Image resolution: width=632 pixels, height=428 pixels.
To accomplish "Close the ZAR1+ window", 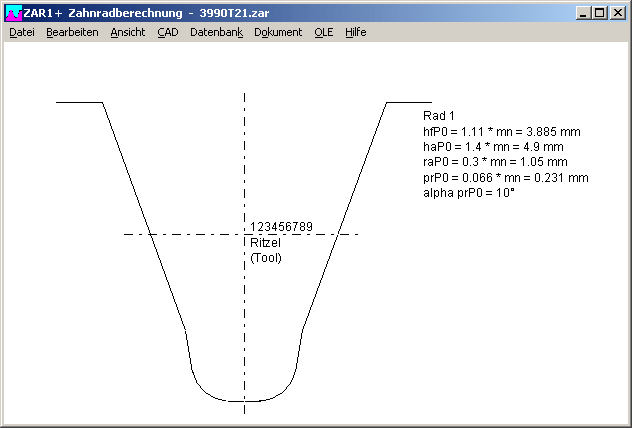I will tap(618, 13).
